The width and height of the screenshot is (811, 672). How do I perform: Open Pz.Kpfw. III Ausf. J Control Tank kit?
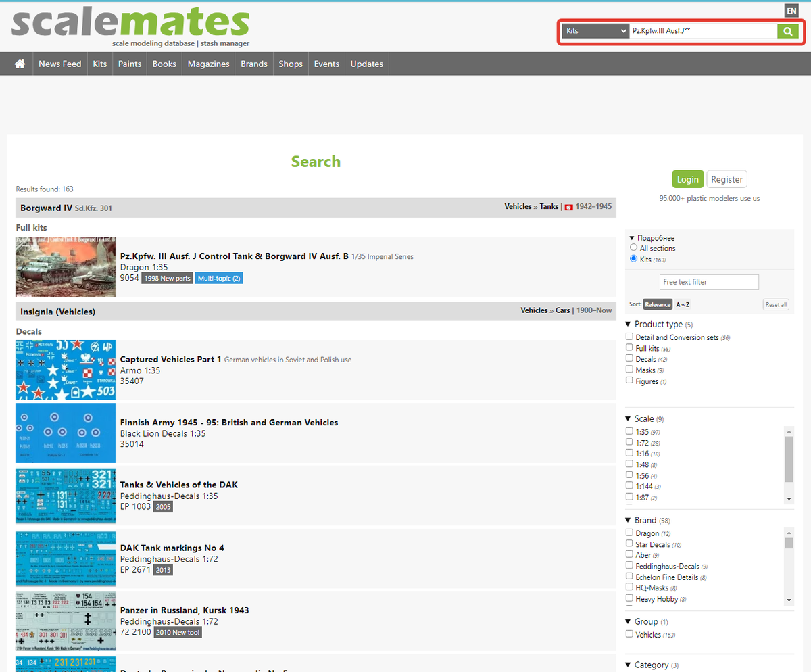click(234, 256)
